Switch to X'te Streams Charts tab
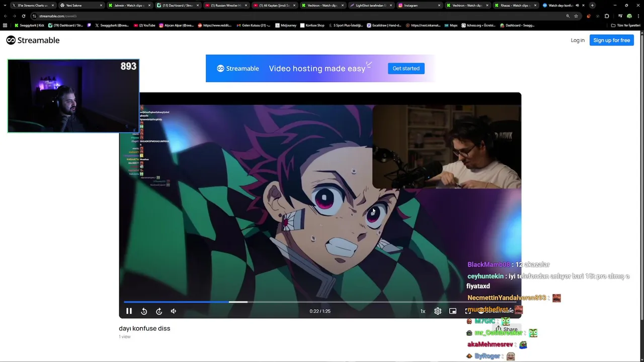This screenshot has width=644, height=362. point(33,6)
